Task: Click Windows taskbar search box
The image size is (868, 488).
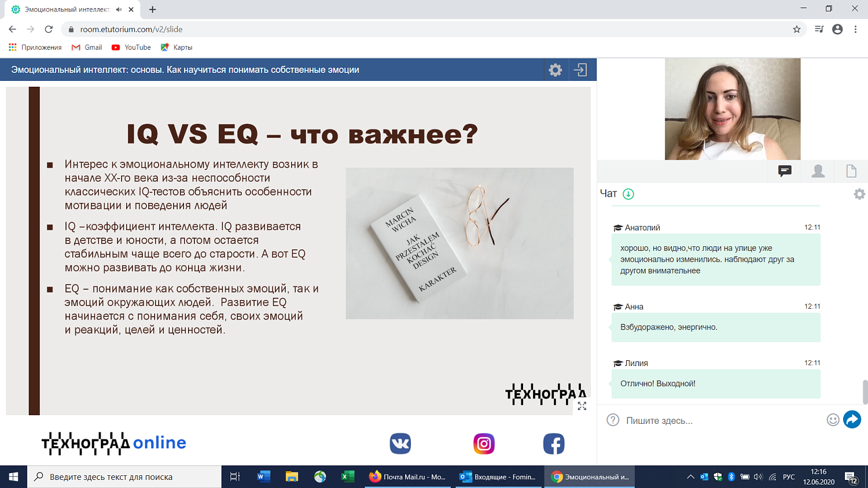Action: pos(124,477)
